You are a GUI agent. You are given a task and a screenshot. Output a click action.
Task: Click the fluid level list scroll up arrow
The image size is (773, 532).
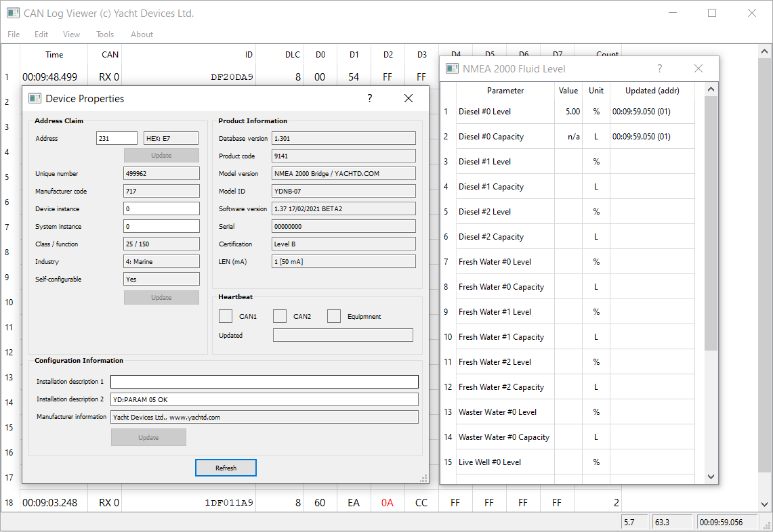click(x=711, y=89)
